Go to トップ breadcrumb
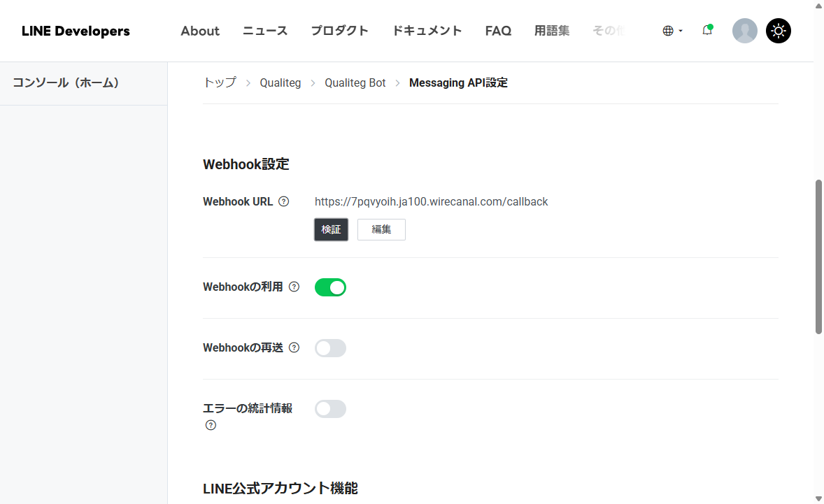The width and height of the screenshot is (824, 504). pos(220,83)
